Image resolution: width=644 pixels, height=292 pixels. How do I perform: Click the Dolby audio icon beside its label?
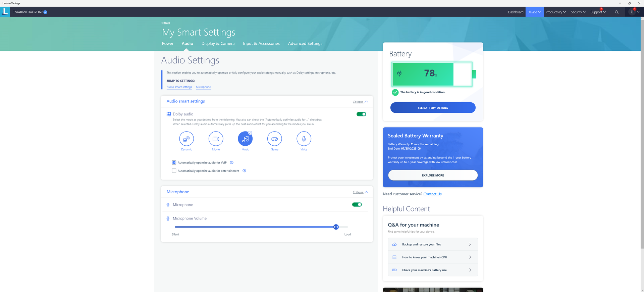tap(169, 114)
